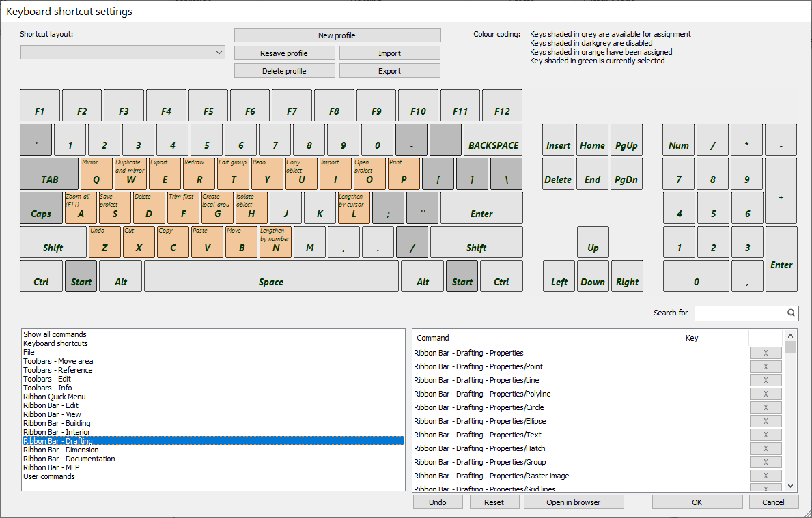Viewport: 812px width, 518px height.
Task: Select the F5 function key
Action: coord(208,106)
